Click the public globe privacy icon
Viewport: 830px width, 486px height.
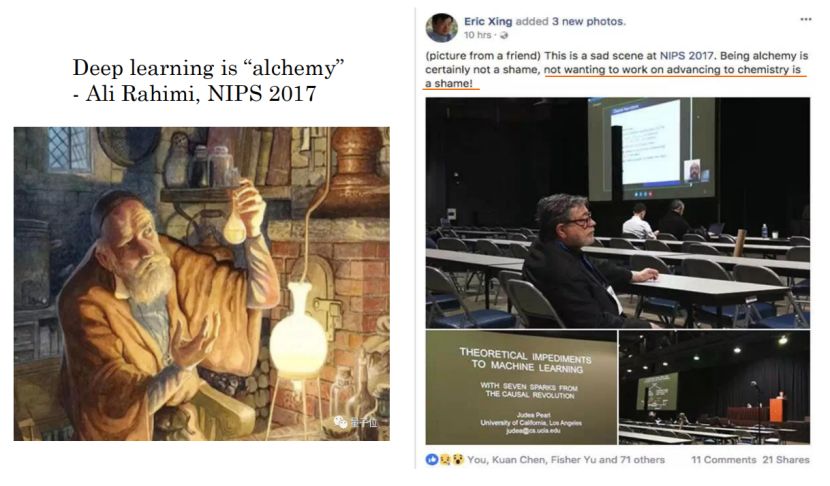[x=504, y=35]
